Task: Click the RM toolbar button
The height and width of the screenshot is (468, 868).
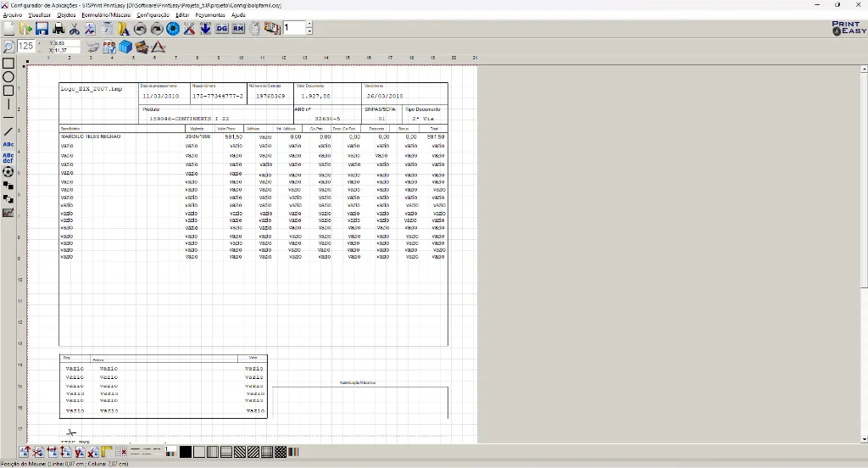Action: (x=238, y=28)
